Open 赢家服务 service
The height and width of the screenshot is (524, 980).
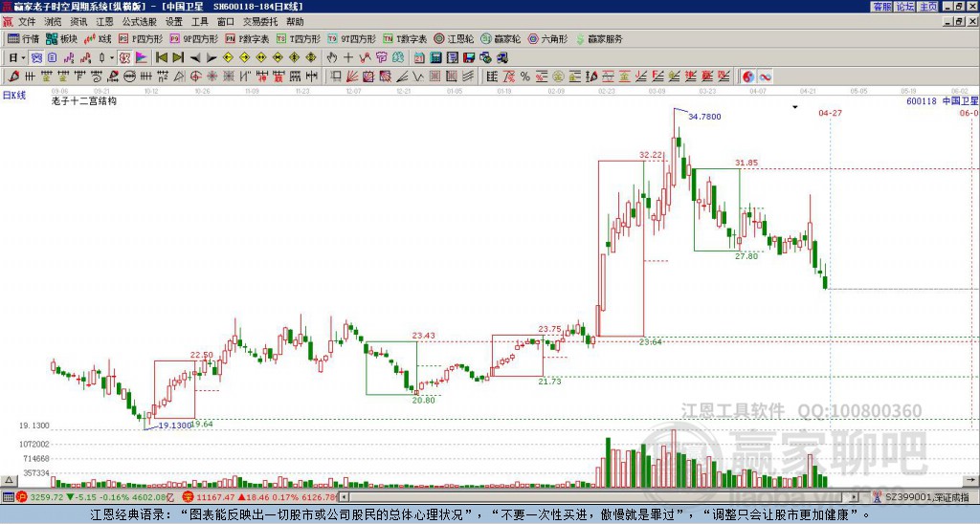tap(599, 38)
